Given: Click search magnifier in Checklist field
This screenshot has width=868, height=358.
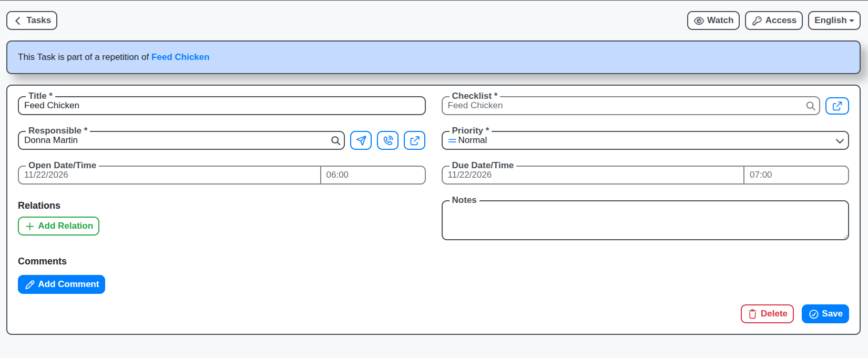Looking at the screenshot, I should [811, 106].
